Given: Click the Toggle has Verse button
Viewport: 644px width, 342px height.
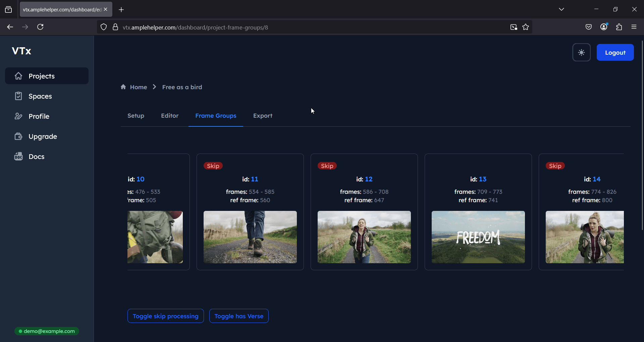Looking at the screenshot, I should coord(239,316).
